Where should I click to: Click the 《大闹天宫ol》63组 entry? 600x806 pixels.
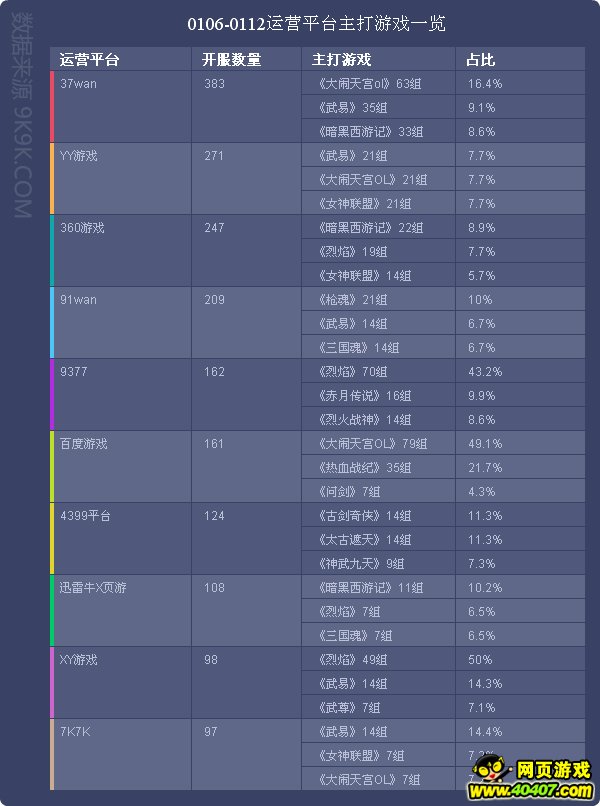click(x=370, y=83)
